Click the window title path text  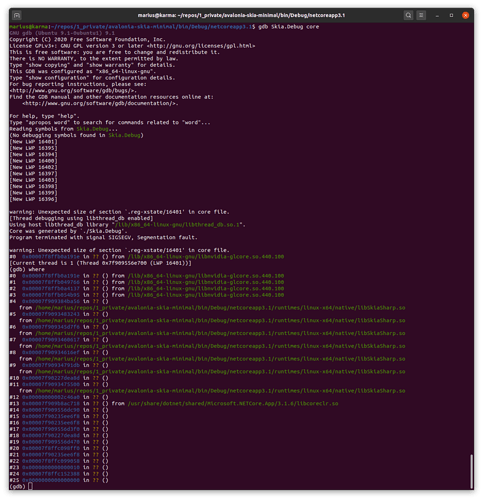tap(241, 15)
